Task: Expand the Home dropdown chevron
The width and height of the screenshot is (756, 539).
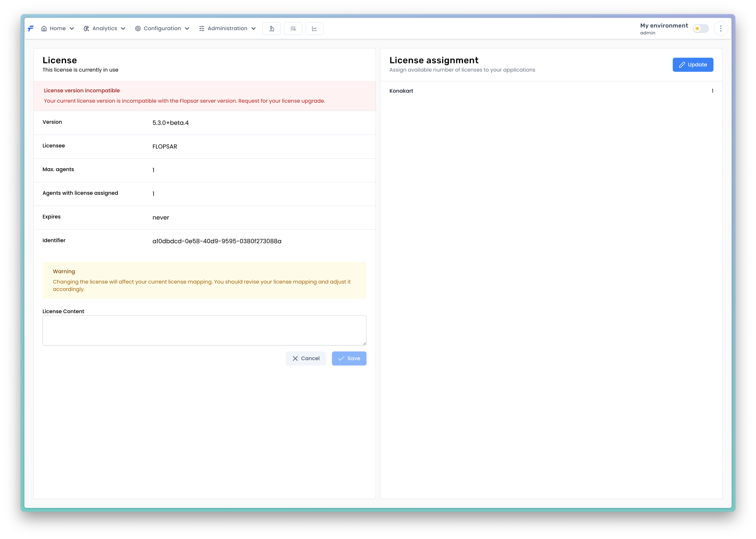Action: pos(72,29)
